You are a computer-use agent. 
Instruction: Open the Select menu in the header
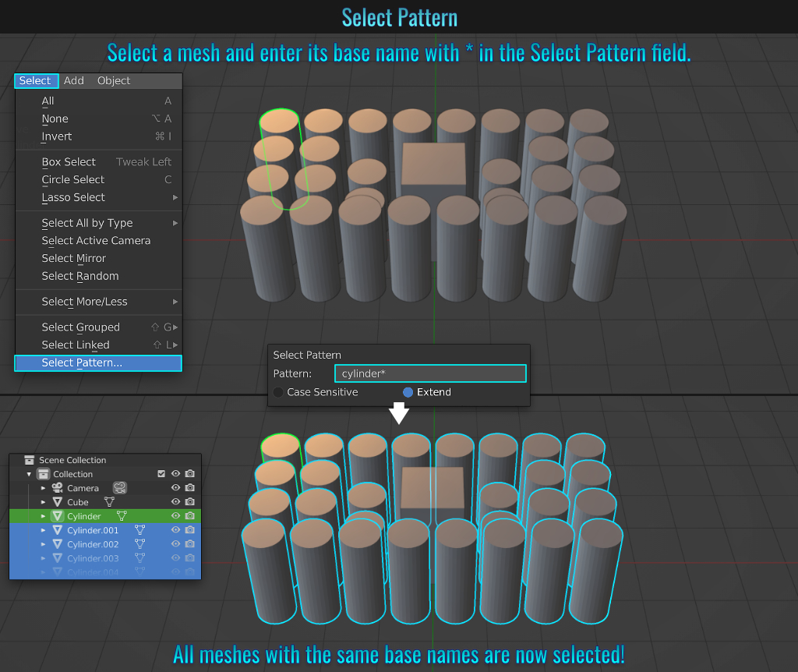36,80
